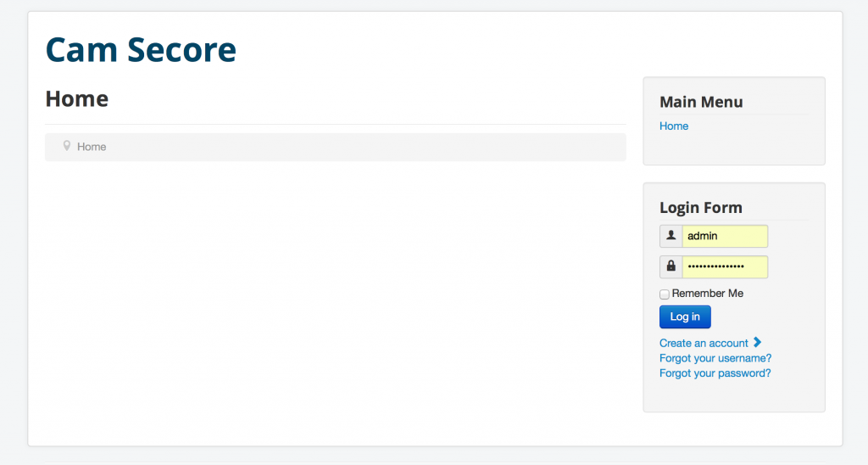This screenshot has height=465, width=868.
Task: Click the Login Form heading
Action: [701, 207]
